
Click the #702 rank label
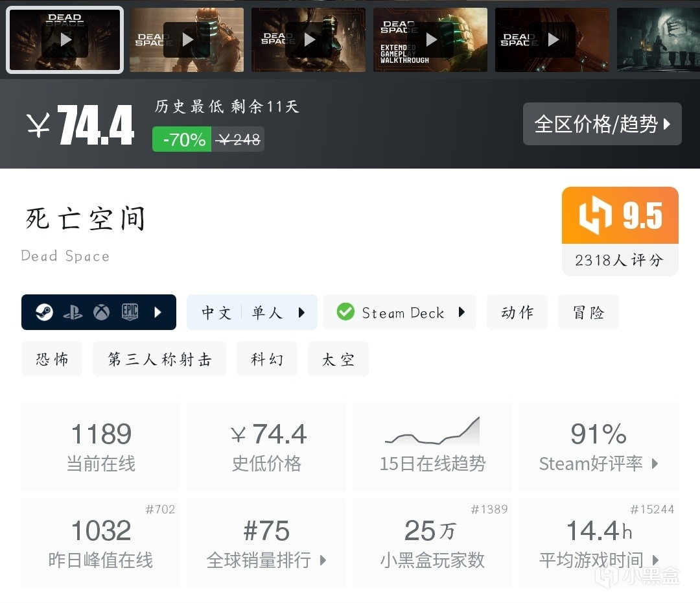pyautogui.click(x=160, y=509)
